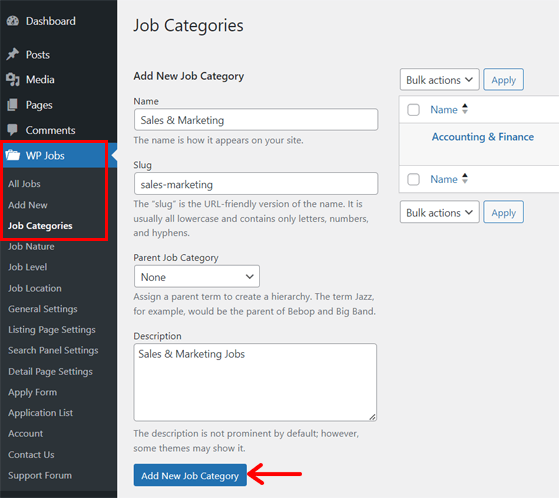Screen dimensions: 559x498
Task: Open Listing Page Settings in sidebar
Action: tap(52, 330)
